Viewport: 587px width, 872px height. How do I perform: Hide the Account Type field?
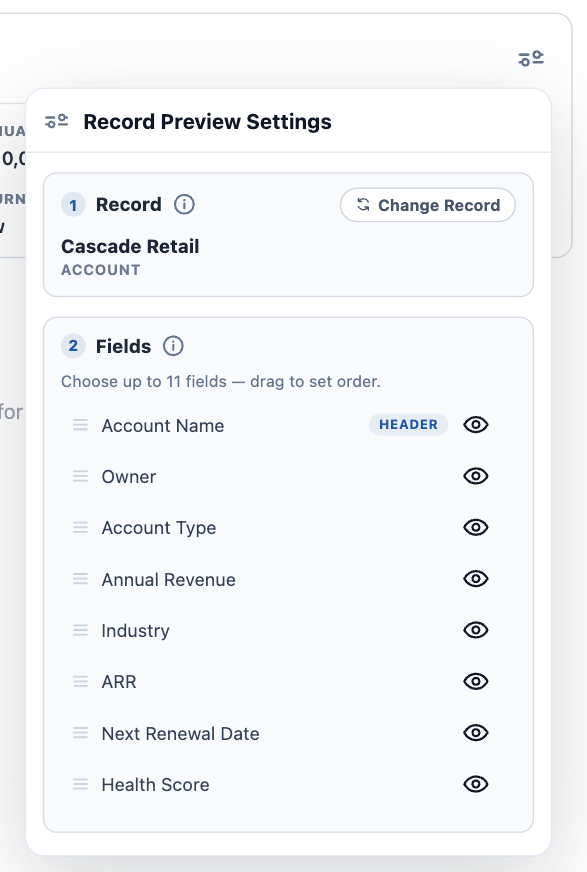click(x=476, y=527)
